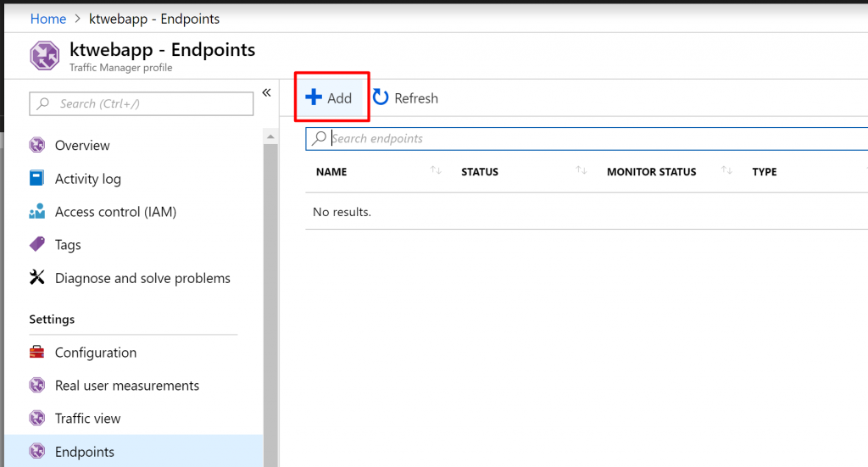Viewport: 868px width, 467px height.
Task: Click the Endpoints sidebar icon
Action: [x=37, y=451]
